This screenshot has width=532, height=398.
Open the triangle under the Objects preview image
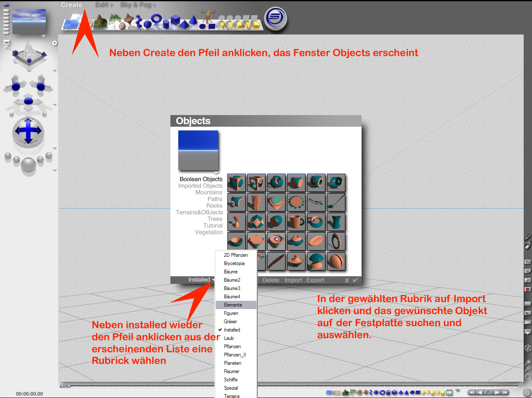[216, 172]
